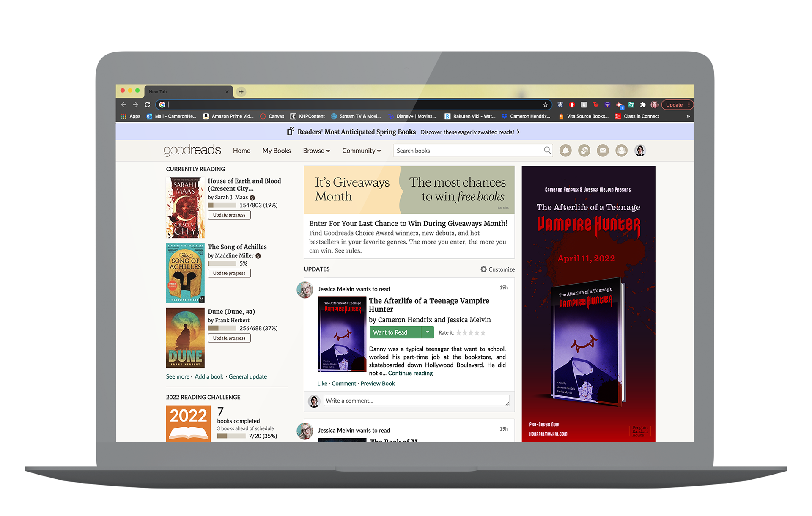Screen dimensions: 812x516
Task: Click the red arrow extension with badge 1
Action: pos(620,105)
